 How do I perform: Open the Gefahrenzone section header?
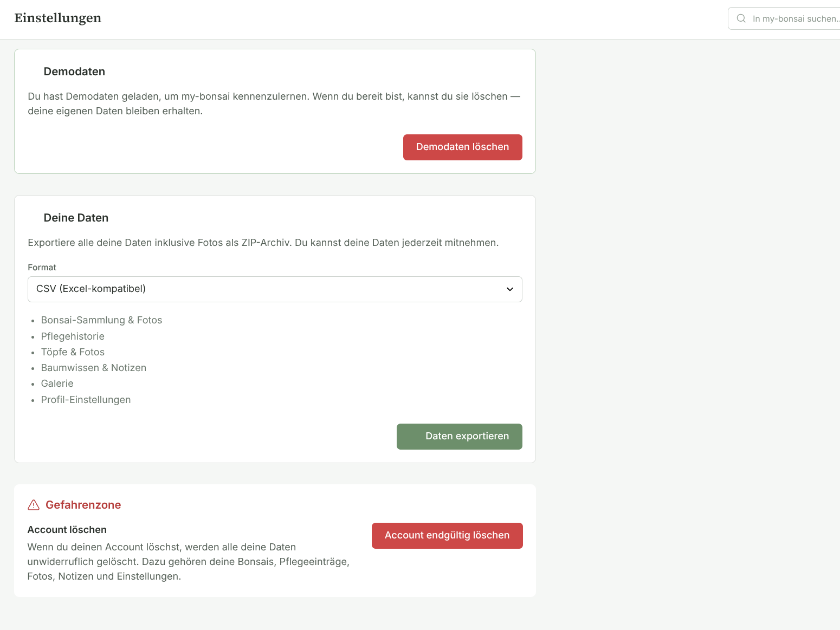[x=83, y=505]
